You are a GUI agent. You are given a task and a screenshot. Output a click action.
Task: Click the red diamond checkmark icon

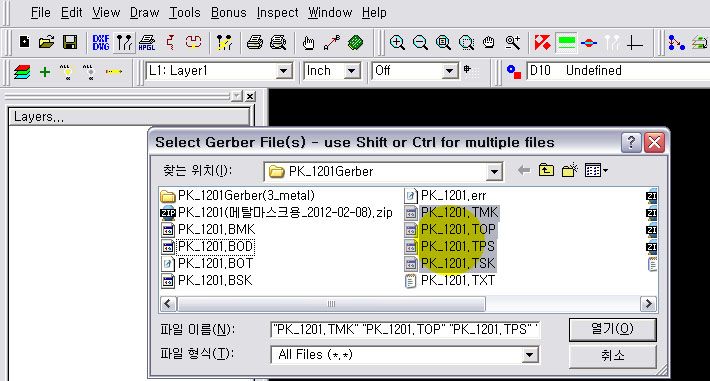(542, 43)
